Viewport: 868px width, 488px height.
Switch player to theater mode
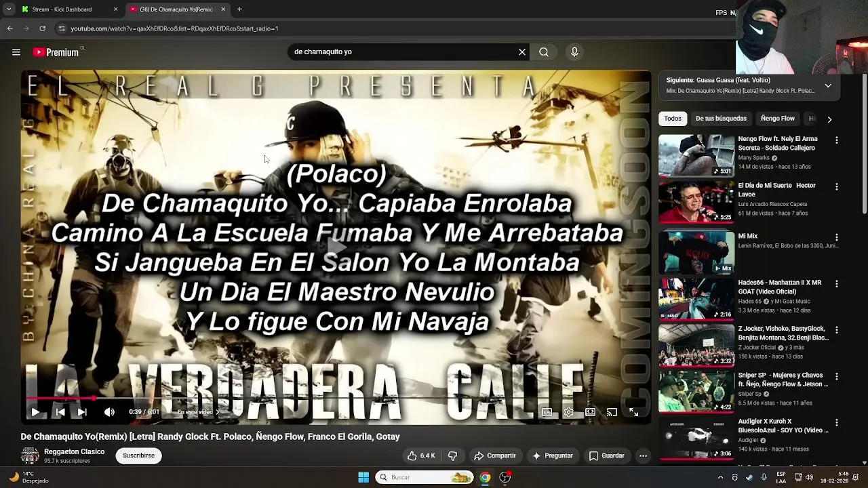click(x=590, y=412)
